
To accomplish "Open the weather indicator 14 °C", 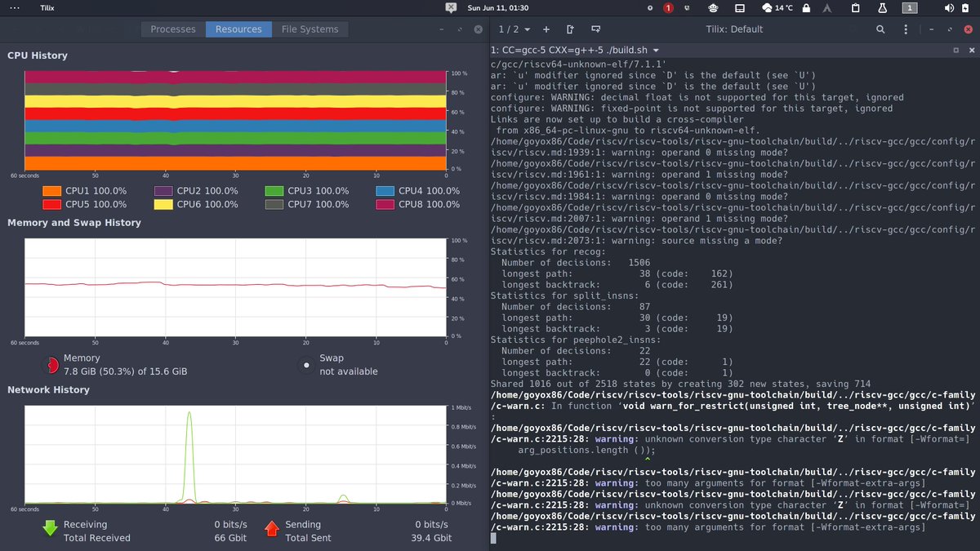I will pyautogui.click(x=777, y=7).
